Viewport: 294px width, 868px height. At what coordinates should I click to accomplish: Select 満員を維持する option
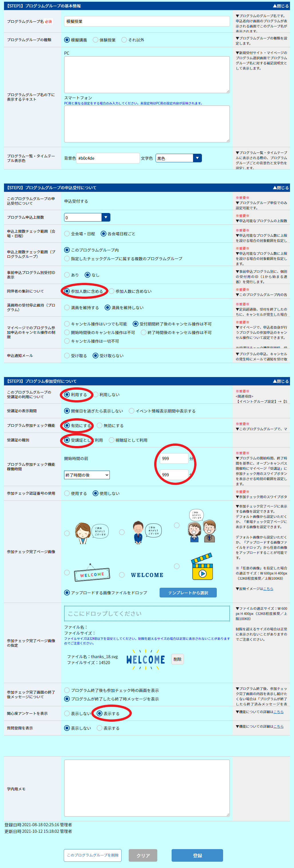(x=67, y=308)
